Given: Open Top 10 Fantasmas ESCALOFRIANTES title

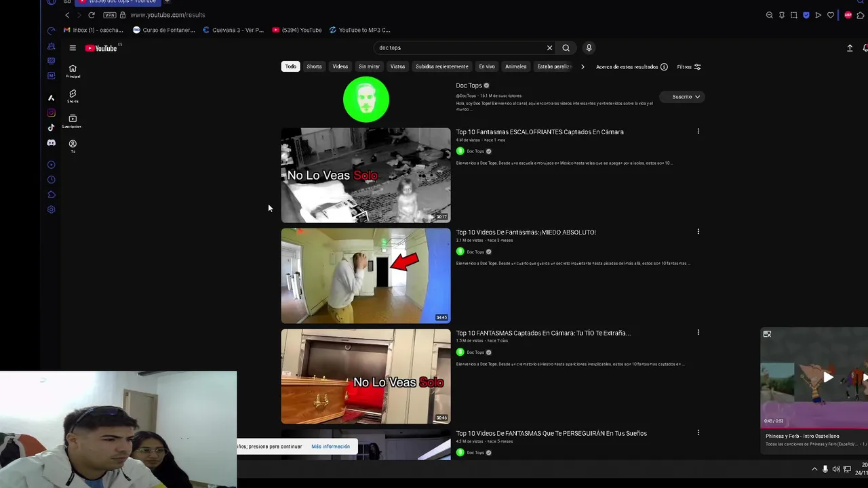Looking at the screenshot, I should (x=540, y=132).
